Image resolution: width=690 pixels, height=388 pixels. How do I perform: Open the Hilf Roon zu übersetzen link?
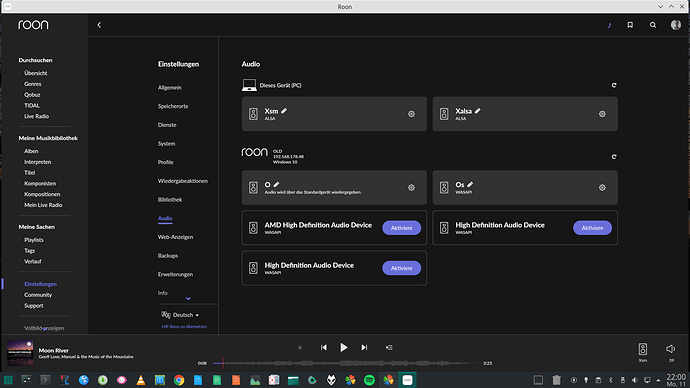(x=184, y=326)
